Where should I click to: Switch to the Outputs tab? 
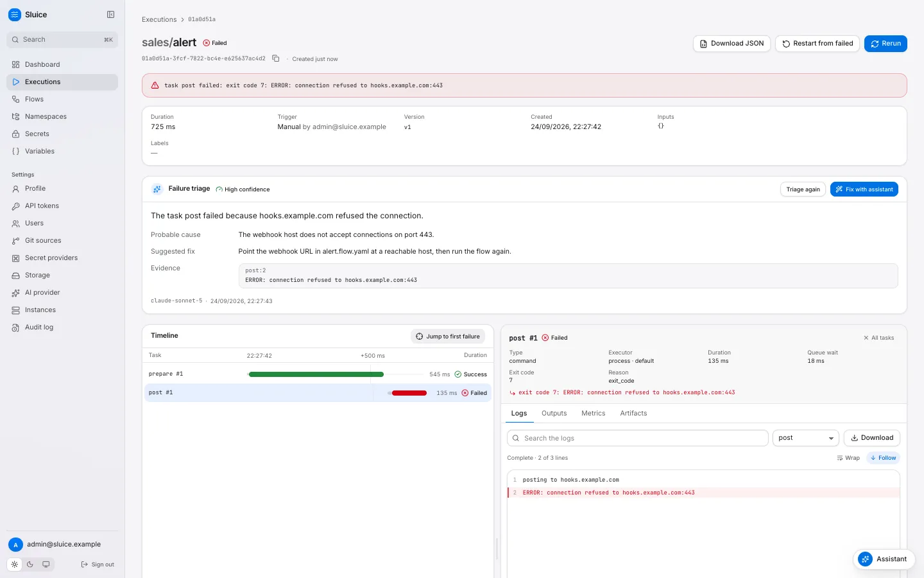[554, 413]
